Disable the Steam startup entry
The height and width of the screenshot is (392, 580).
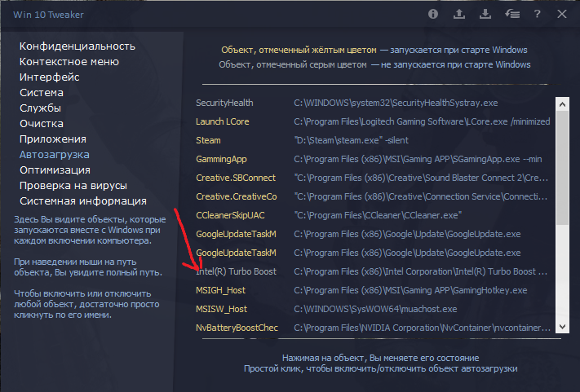coord(208,140)
